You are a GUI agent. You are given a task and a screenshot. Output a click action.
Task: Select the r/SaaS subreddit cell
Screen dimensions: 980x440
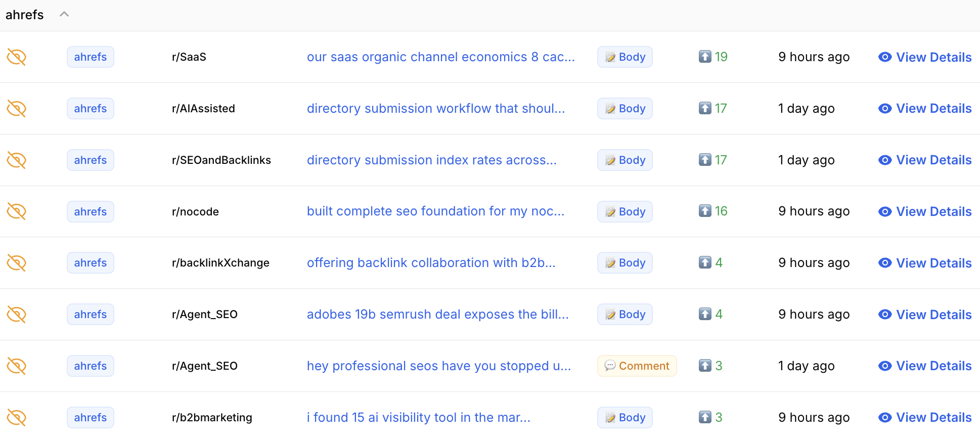tap(189, 57)
